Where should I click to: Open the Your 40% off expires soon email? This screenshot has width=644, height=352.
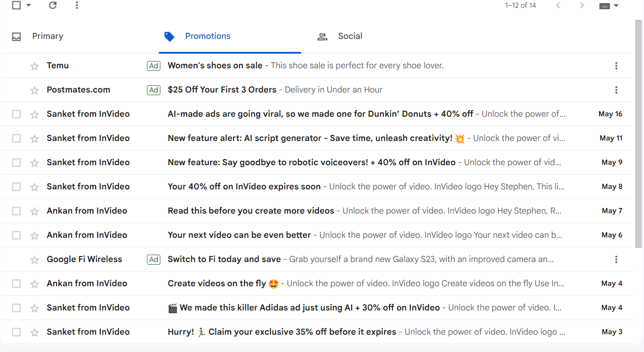point(316,187)
